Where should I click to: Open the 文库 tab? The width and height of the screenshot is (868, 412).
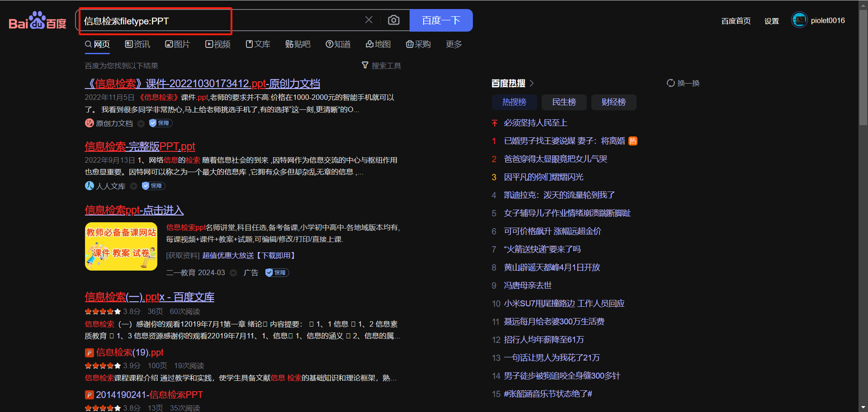point(258,44)
